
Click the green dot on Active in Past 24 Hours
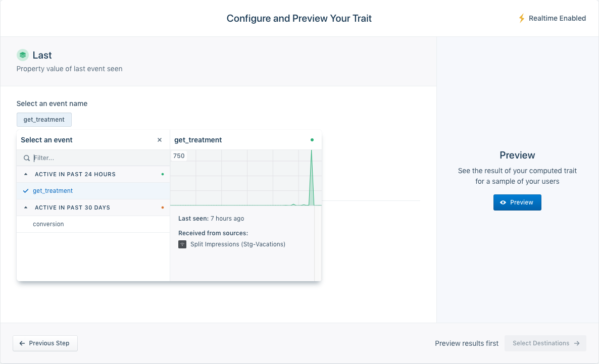point(162,174)
